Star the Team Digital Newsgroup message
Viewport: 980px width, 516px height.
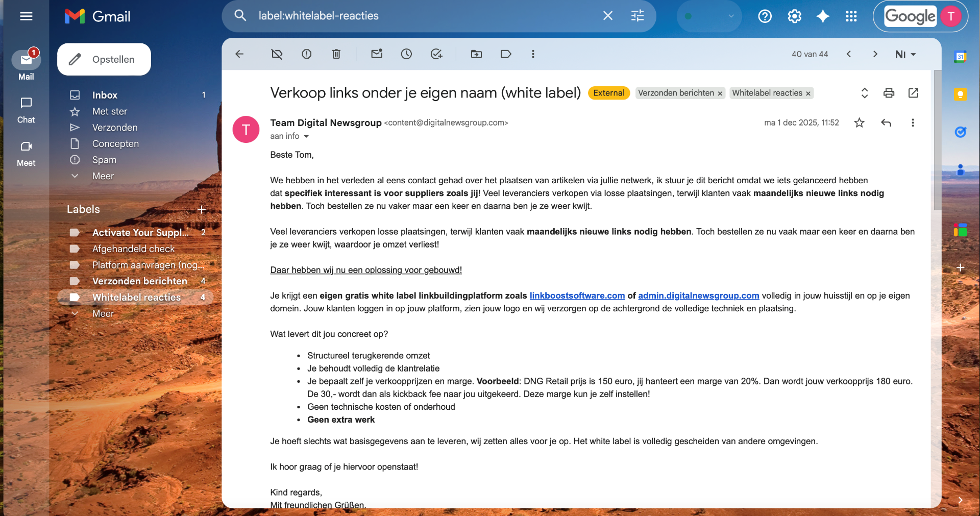click(x=860, y=122)
